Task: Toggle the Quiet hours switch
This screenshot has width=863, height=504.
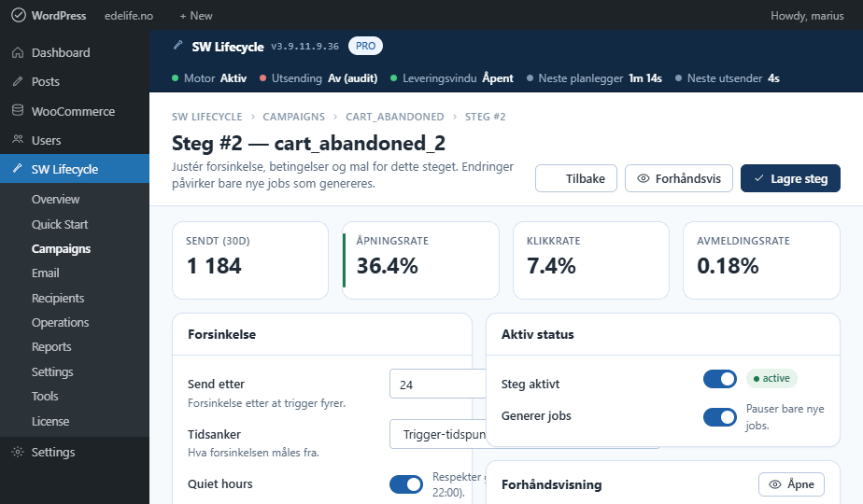Action: click(x=406, y=484)
